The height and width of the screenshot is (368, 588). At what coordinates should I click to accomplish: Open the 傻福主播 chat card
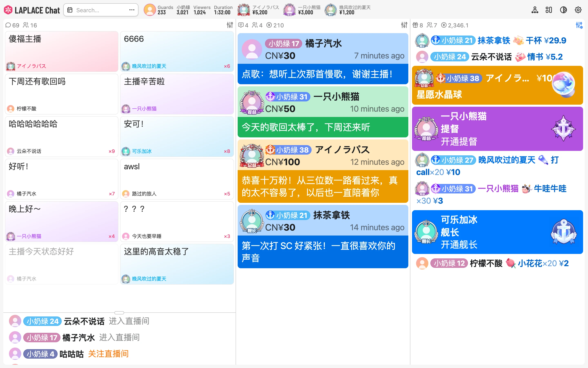tap(62, 52)
